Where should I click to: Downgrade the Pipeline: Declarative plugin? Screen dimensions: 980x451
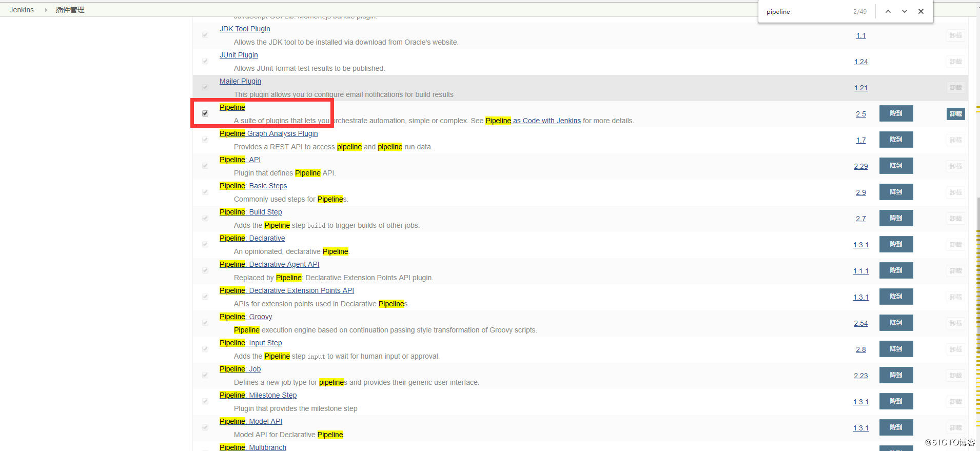pos(896,244)
